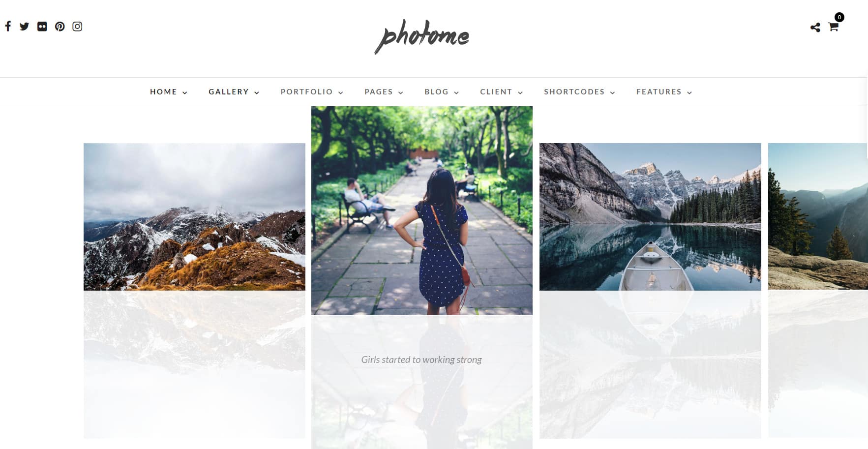
Task: Expand the Portfolio menu chevron
Action: point(341,92)
